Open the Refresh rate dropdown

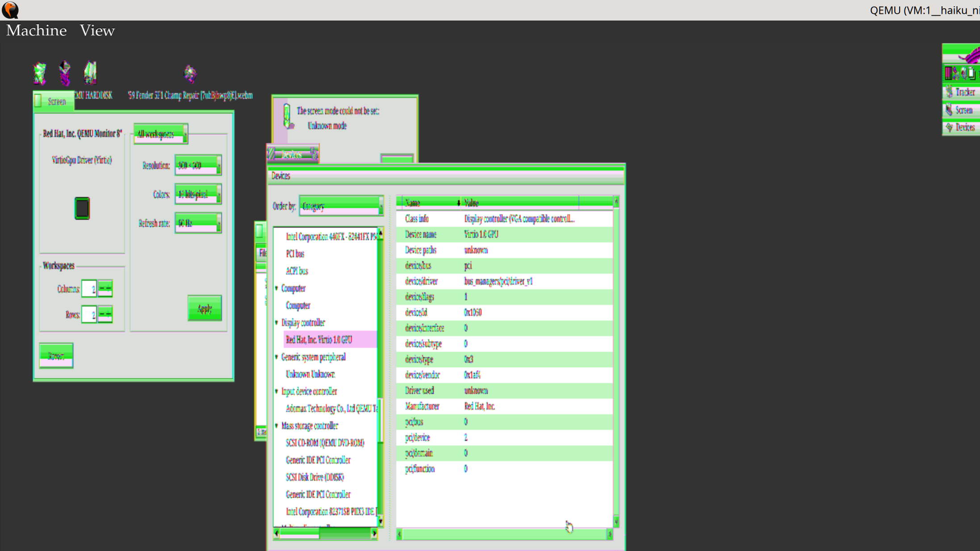pos(198,223)
